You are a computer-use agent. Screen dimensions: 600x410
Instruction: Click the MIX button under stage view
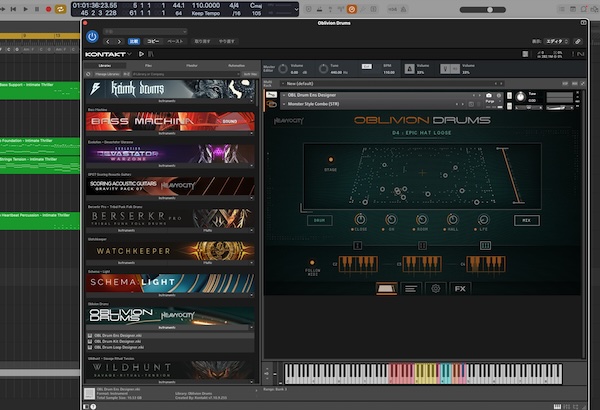pos(527,221)
